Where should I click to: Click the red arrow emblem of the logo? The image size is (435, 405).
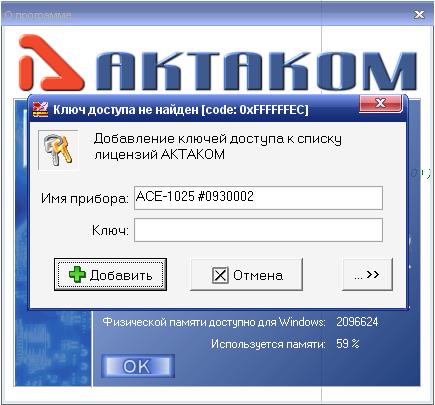pos(50,63)
